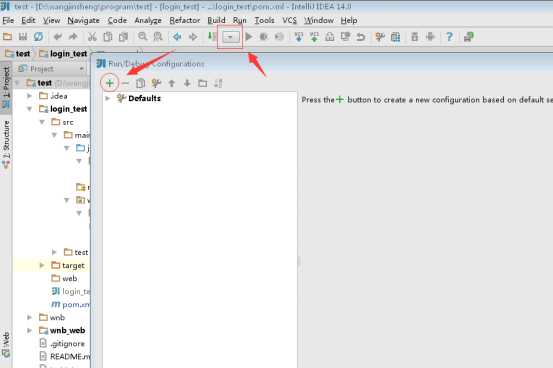This screenshot has width=553, height=368.
Task: Click the Run play icon
Action: 249,36
